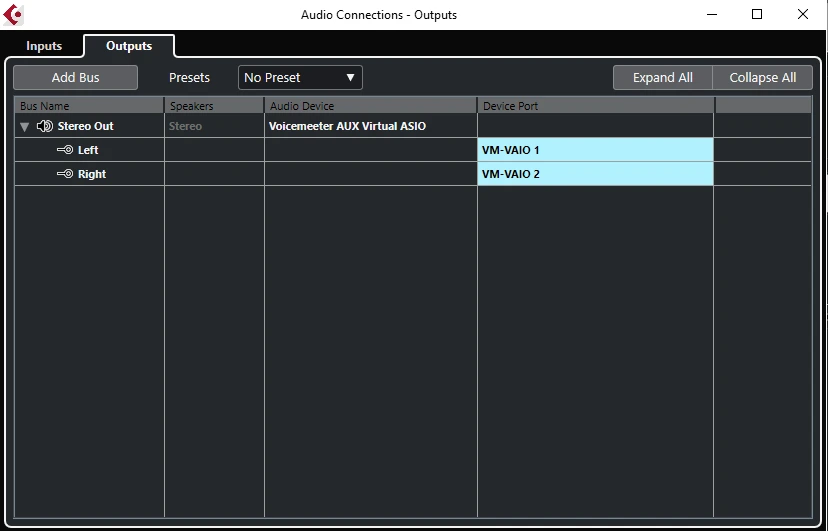Click the Bus Name column header
Viewport: 828px width, 531px height.
(x=89, y=106)
